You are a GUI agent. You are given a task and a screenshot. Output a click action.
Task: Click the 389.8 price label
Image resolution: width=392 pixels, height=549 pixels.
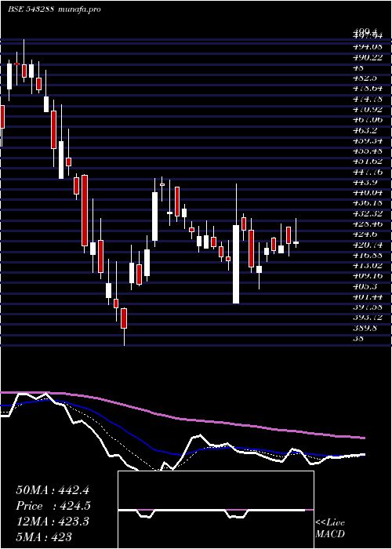pos(365,328)
